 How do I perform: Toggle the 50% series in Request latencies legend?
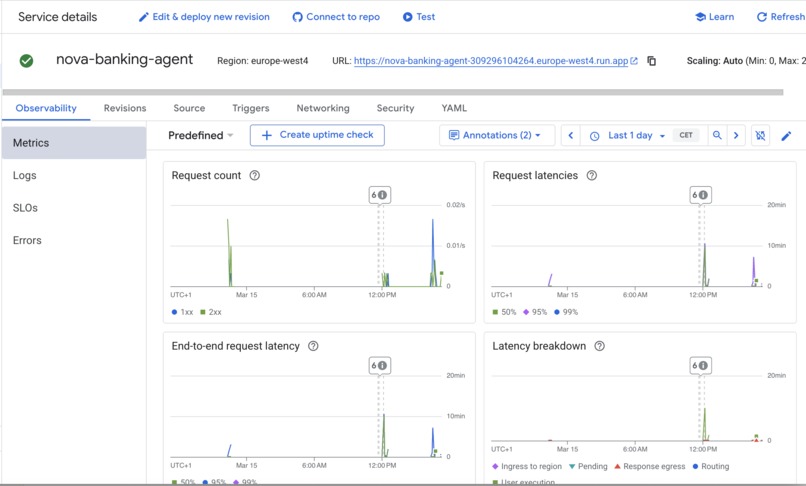click(504, 312)
